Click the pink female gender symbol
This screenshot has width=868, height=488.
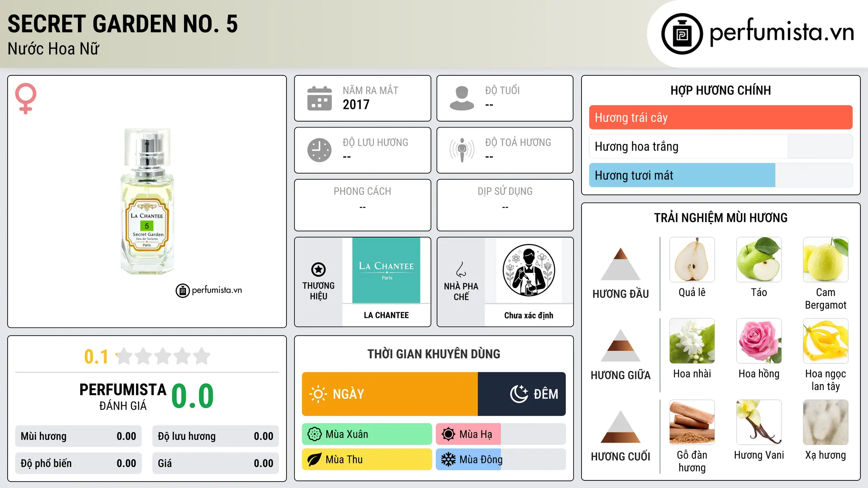(x=26, y=98)
